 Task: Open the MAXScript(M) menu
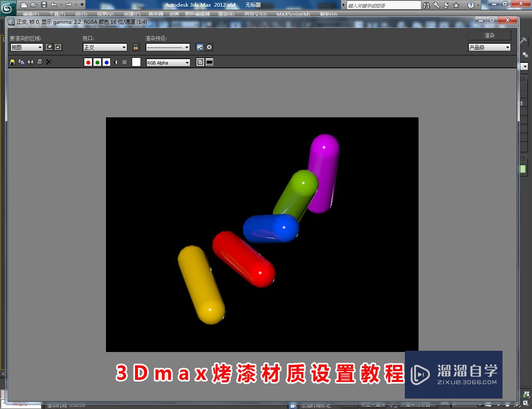point(293,14)
